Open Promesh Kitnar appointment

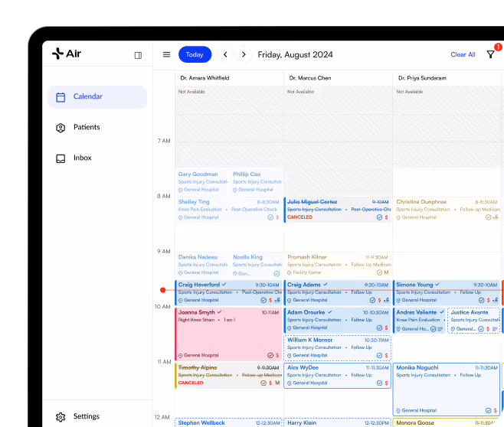point(338,265)
